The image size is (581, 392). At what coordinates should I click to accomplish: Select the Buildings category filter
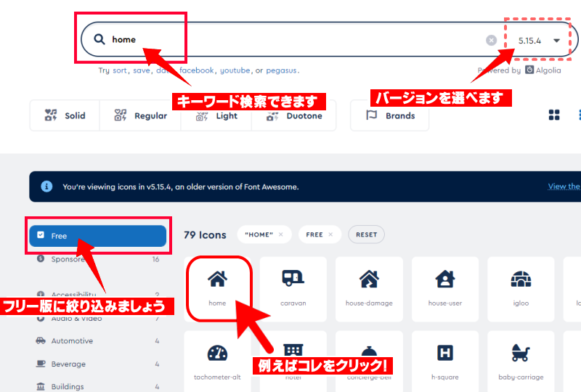[x=98, y=386]
